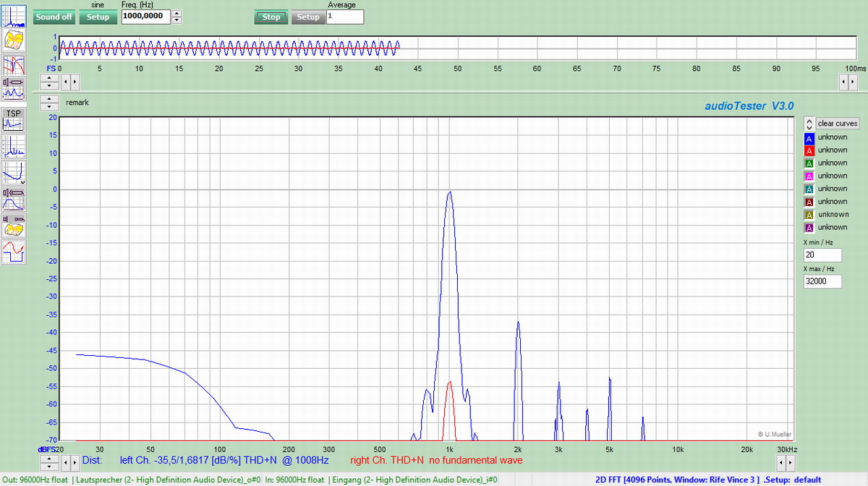The image size is (868, 486).
Task: Click the up arrow beside remark
Action: [49, 99]
